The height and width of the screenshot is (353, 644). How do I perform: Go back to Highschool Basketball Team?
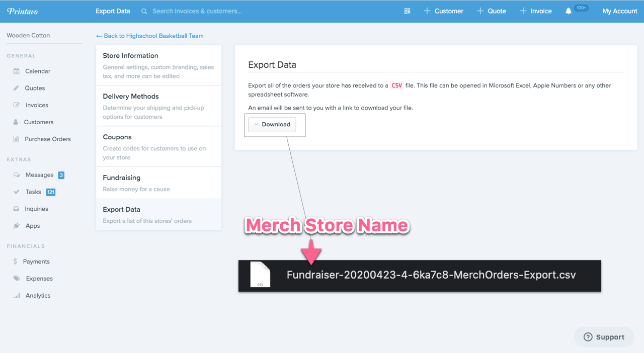click(150, 36)
